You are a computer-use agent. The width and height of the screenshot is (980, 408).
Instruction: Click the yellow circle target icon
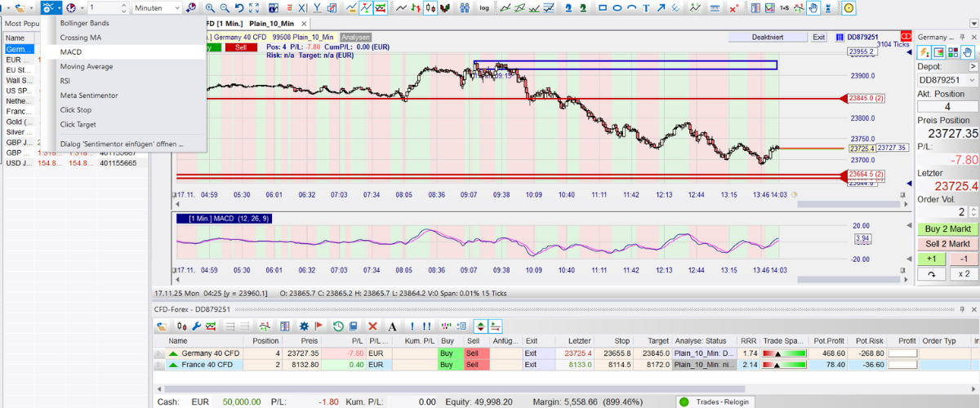(849, 8)
